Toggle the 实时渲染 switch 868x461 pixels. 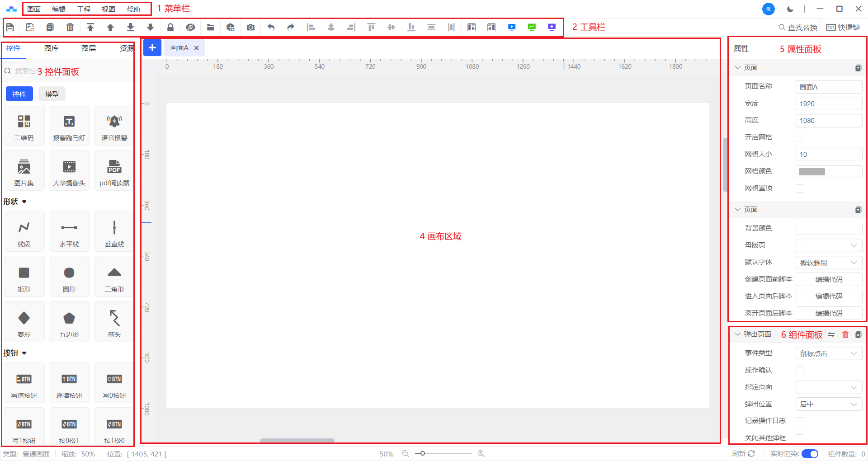pyautogui.click(x=810, y=454)
